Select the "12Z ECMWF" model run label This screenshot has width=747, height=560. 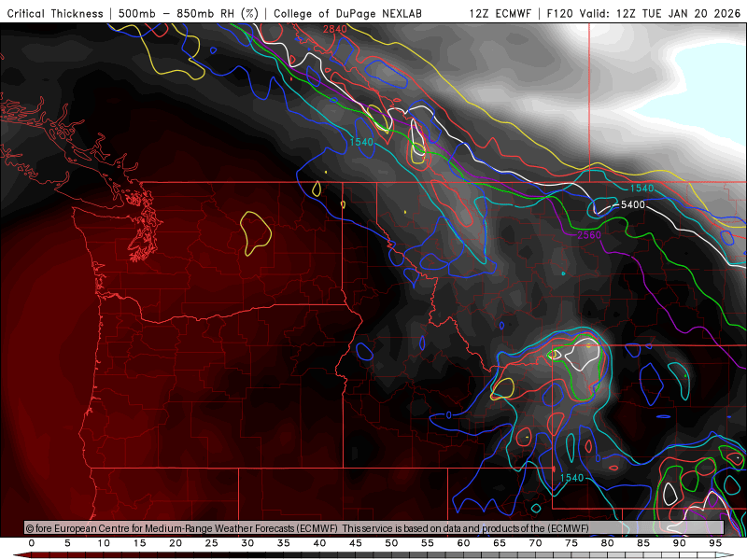coord(500,13)
